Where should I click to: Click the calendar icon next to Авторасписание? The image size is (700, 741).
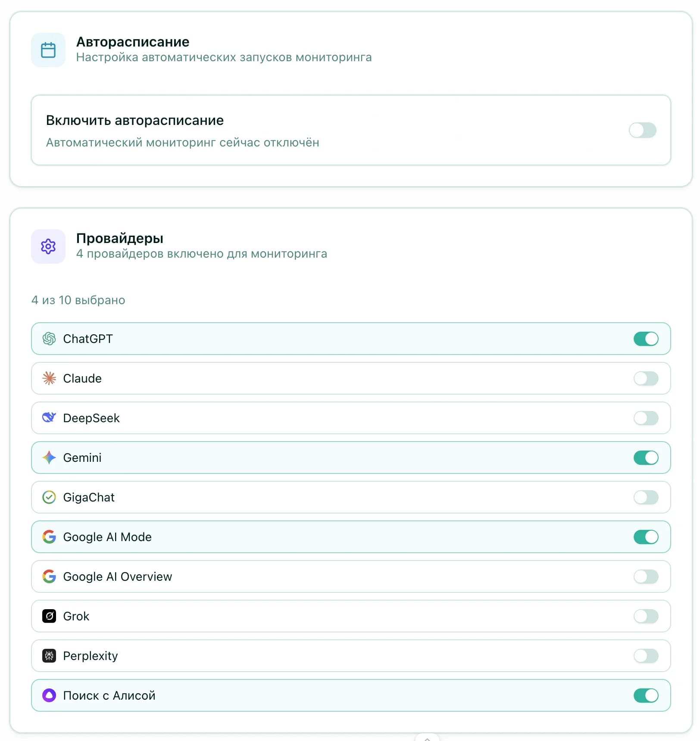pos(48,50)
